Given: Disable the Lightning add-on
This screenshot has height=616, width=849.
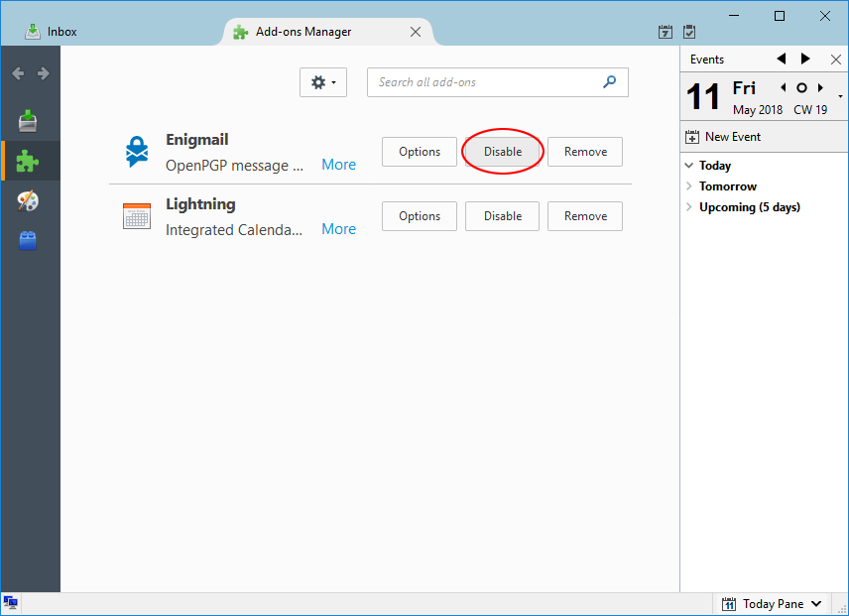Looking at the screenshot, I should point(503,216).
